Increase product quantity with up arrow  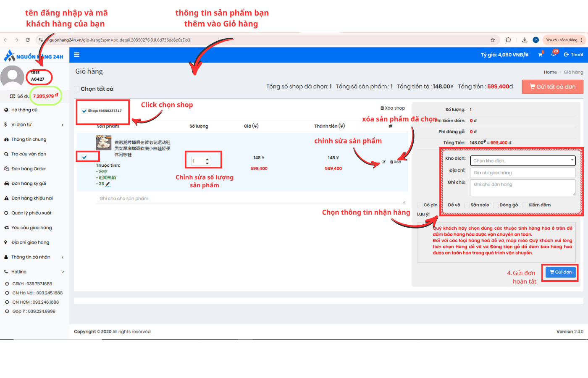(x=207, y=159)
